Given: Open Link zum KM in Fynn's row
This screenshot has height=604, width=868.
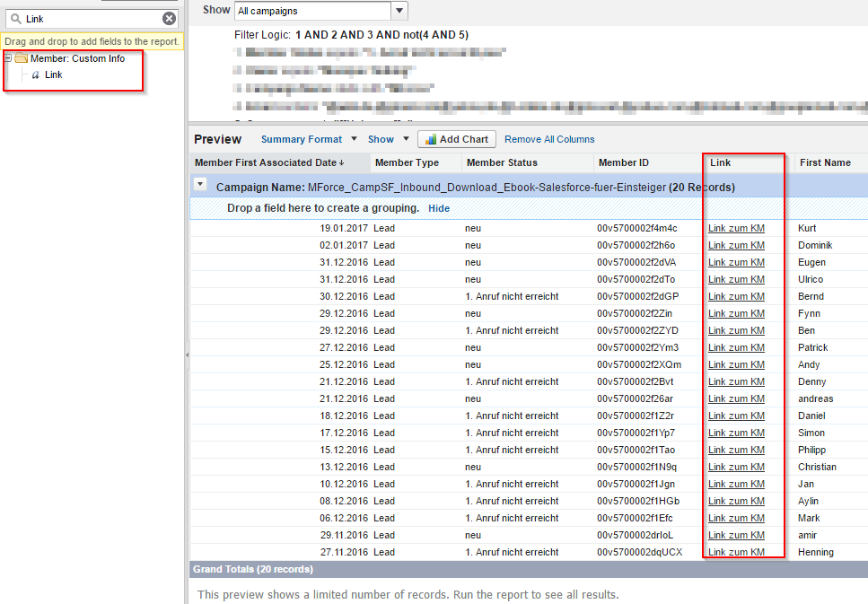Looking at the screenshot, I should coord(736,313).
